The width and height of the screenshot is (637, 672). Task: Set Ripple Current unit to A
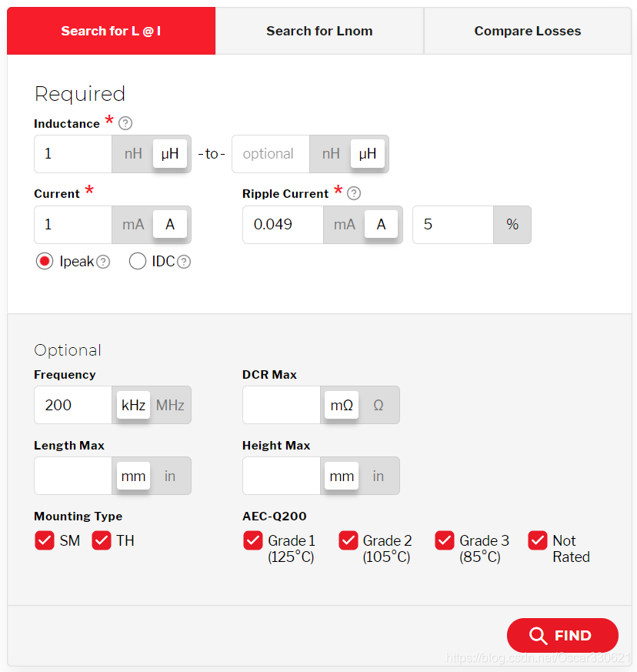382,225
